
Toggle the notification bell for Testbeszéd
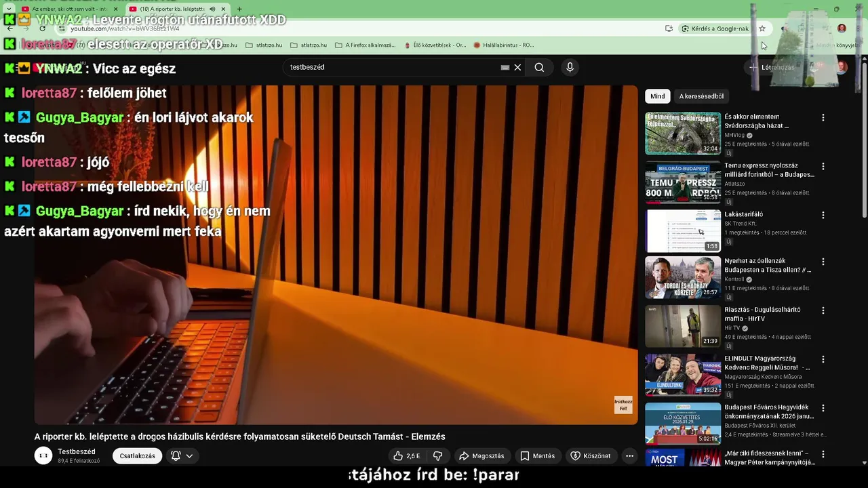pos(176,456)
